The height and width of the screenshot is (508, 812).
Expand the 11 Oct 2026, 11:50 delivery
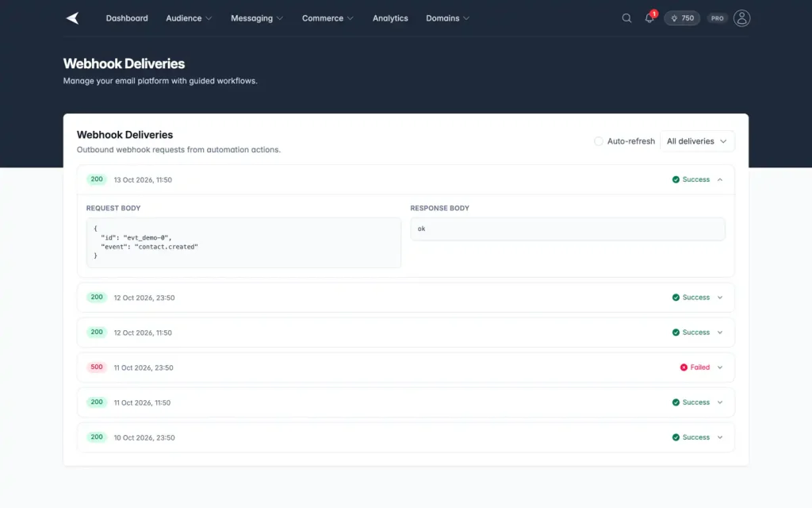click(405, 402)
